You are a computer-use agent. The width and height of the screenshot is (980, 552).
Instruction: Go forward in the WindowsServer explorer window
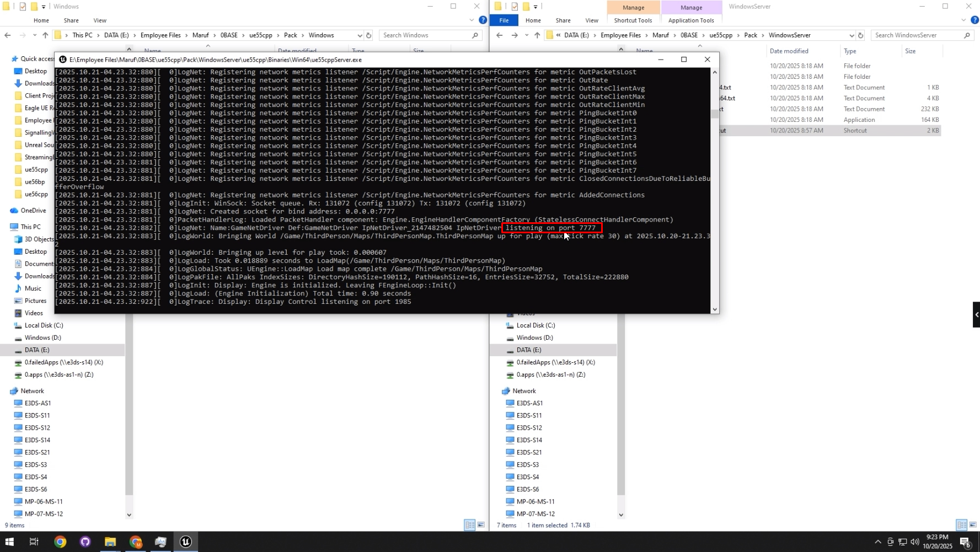[515, 35]
